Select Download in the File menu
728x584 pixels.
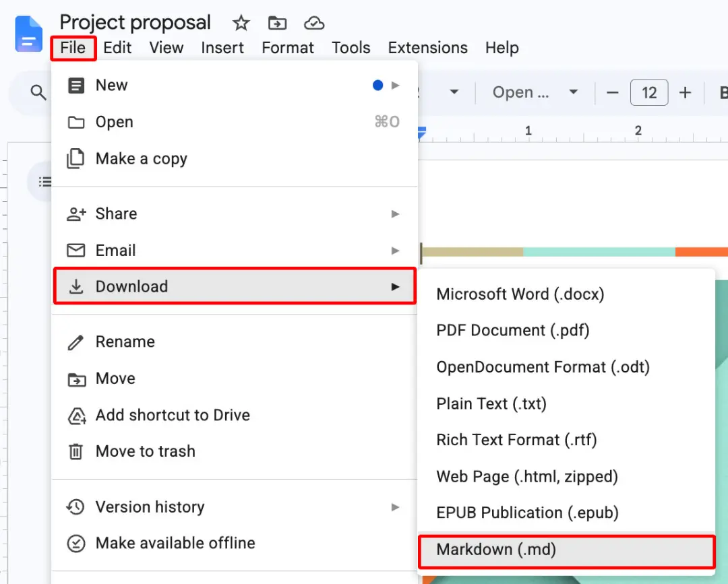(x=235, y=286)
